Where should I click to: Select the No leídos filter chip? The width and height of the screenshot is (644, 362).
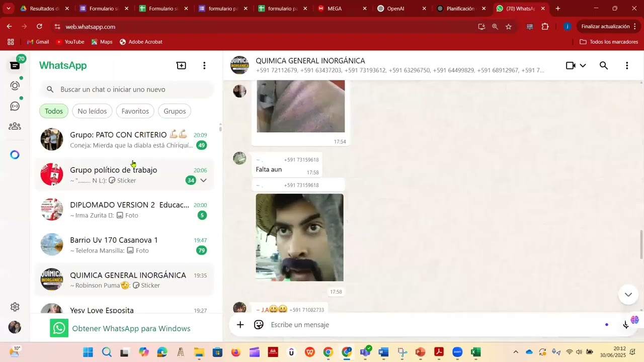[92, 111]
